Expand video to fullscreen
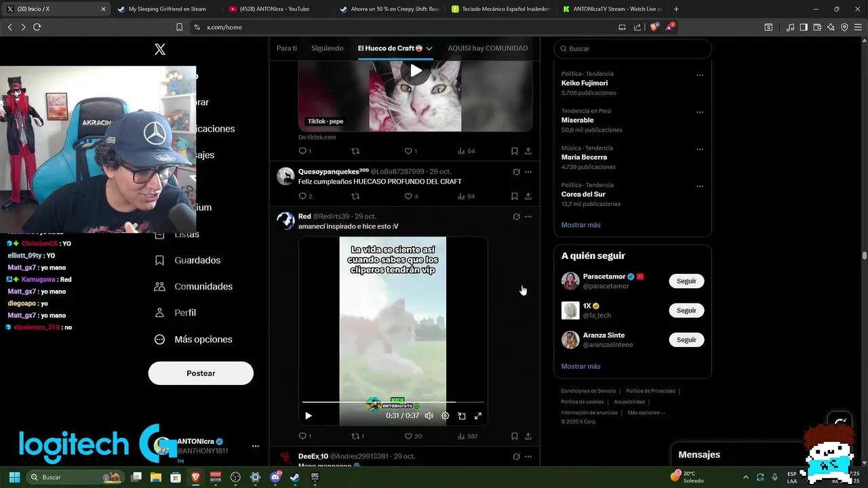 [x=478, y=416]
